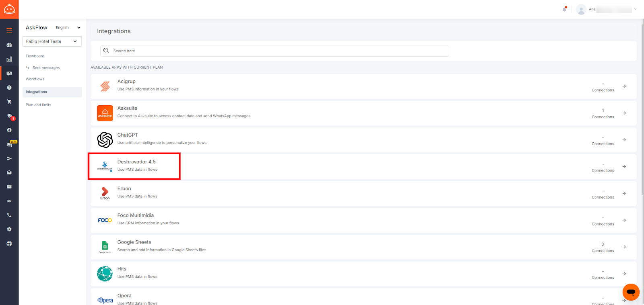Open the English language dropdown
644x305 pixels.
point(68,28)
